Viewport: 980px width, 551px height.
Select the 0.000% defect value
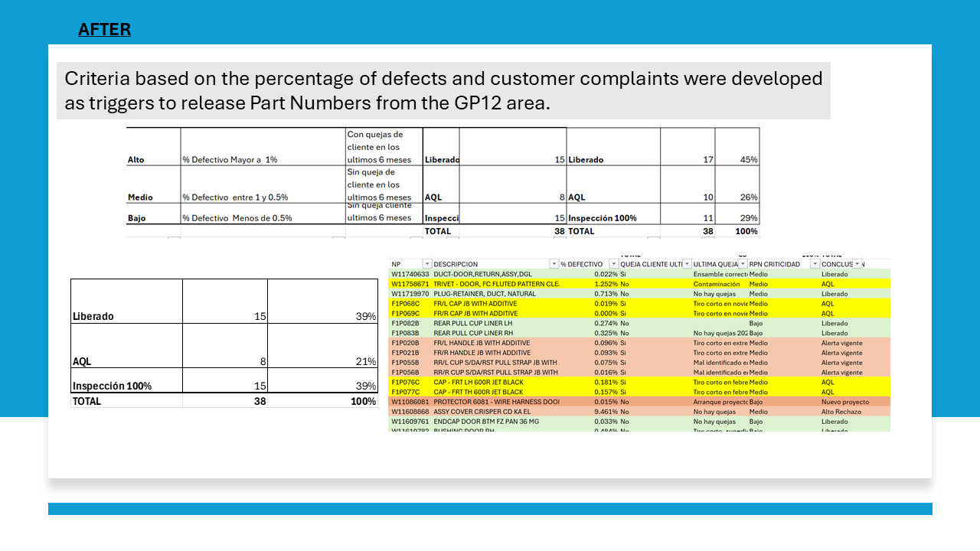coord(606,314)
